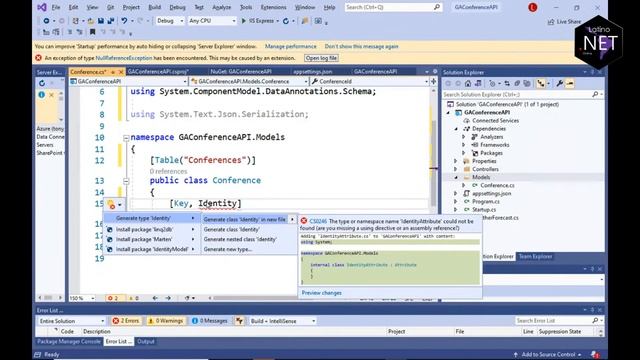Open the Build + IntelliSense dropdown
The image size is (640, 360).
point(282,321)
